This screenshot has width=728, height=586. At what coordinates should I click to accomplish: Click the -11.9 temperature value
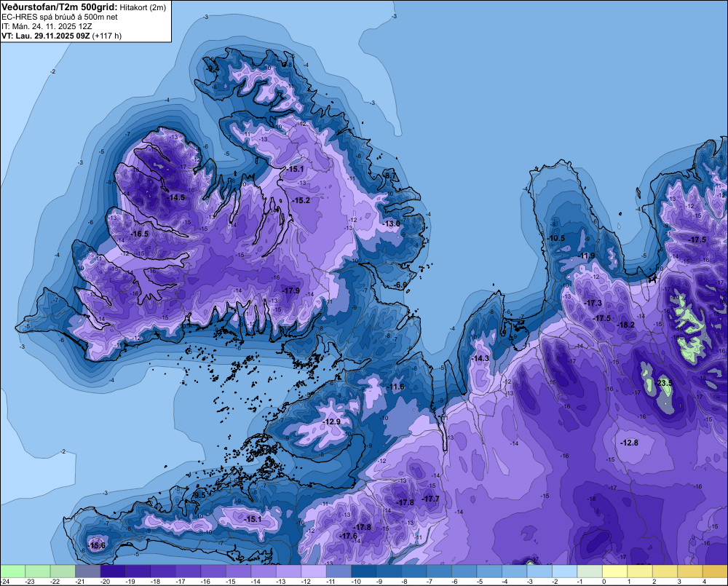click(x=586, y=256)
